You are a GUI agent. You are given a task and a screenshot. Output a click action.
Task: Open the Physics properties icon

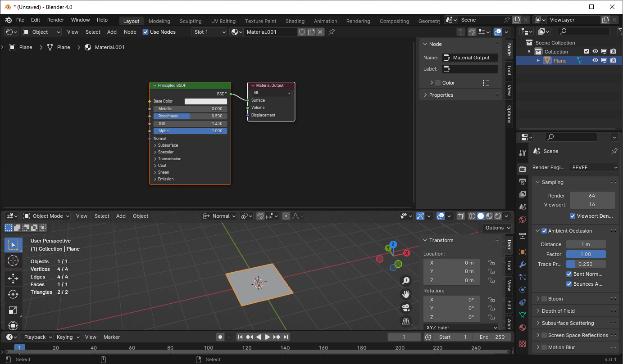[523, 290]
